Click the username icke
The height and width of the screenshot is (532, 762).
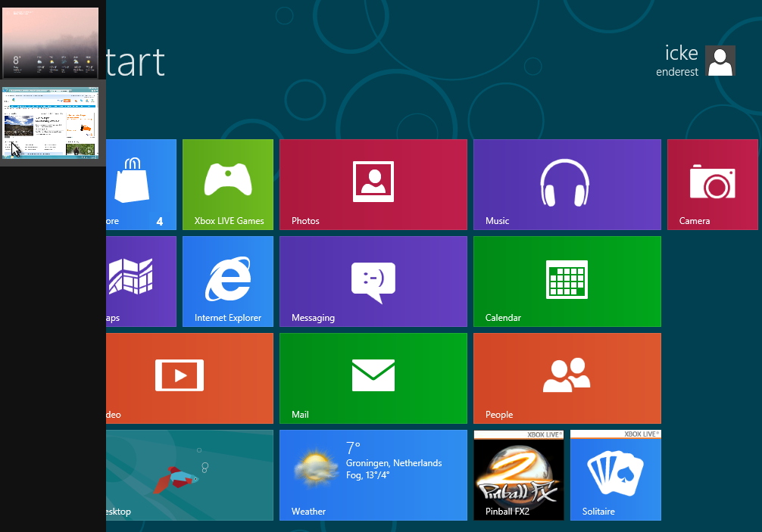(681, 52)
